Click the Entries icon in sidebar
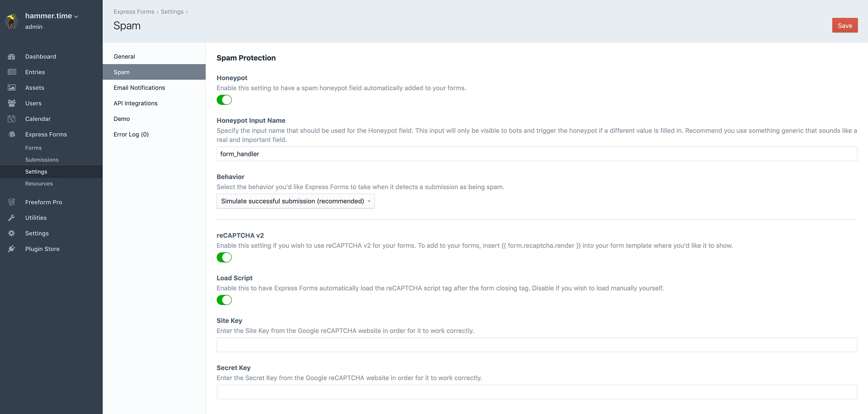Image resolution: width=868 pixels, height=414 pixels. (x=11, y=71)
